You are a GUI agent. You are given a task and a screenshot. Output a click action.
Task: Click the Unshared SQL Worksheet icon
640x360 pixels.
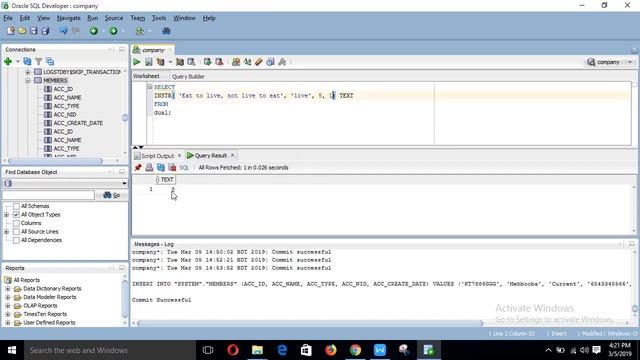[x=236, y=62]
